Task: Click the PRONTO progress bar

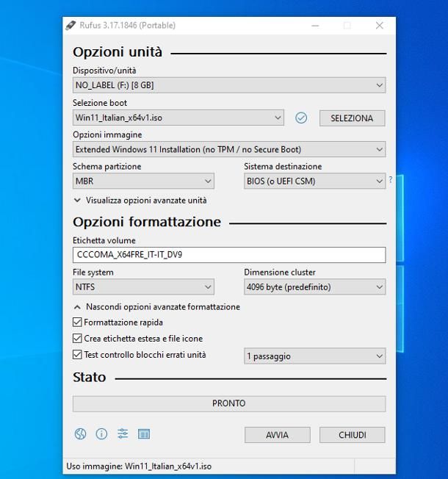Action: (229, 403)
